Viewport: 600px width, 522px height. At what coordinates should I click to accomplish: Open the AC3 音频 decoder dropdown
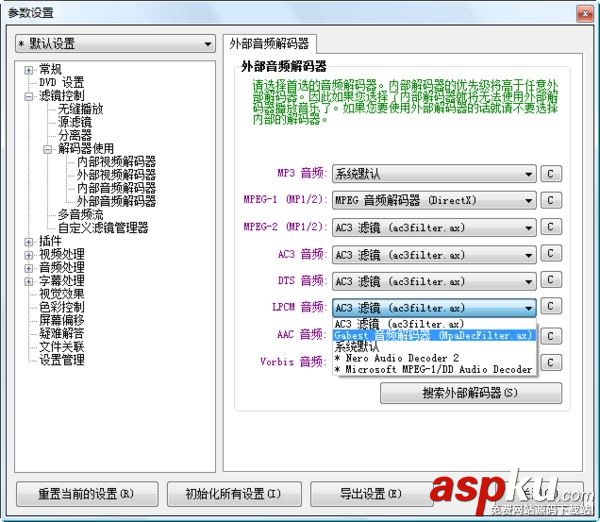tap(434, 255)
